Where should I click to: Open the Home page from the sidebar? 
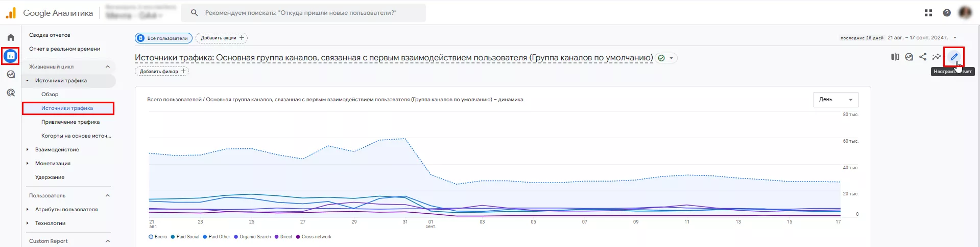11,37
